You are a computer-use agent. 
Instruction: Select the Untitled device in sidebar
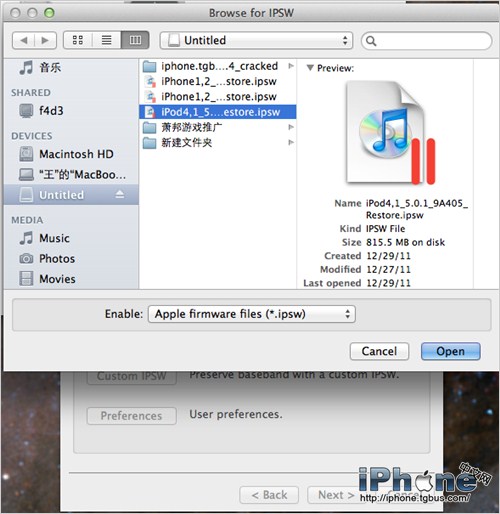(x=71, y=195)
